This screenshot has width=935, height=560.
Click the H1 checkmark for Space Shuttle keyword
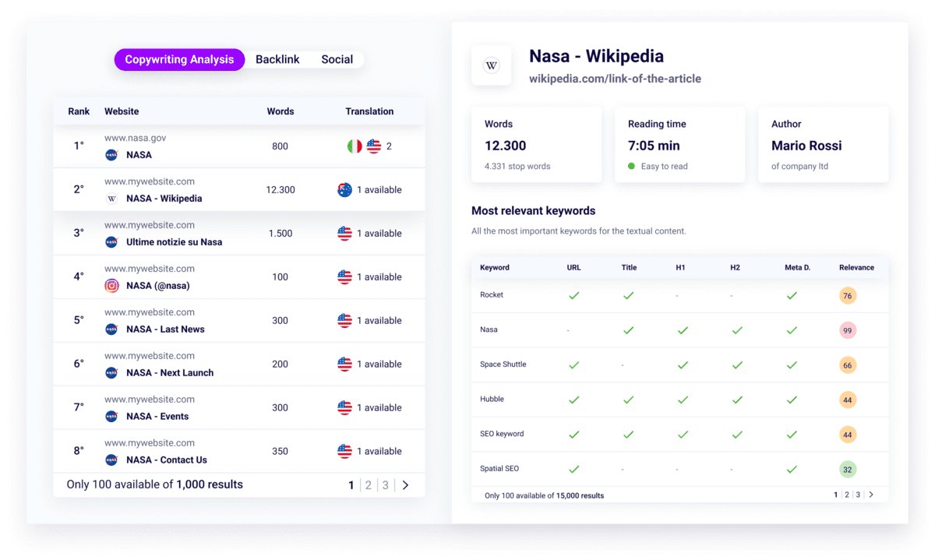tap(683, 365)
